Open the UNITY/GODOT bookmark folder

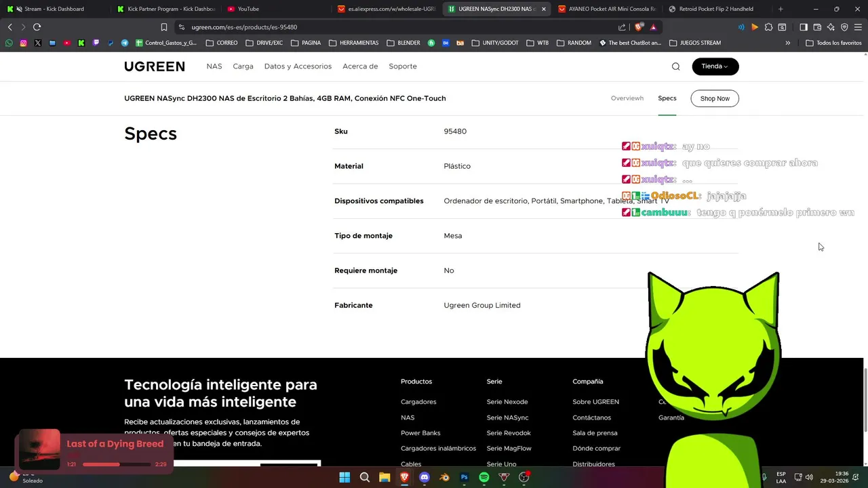coord(495,43)
